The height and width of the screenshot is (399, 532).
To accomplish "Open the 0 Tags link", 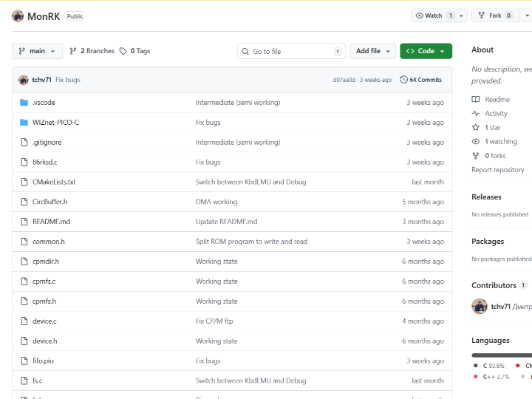I will pos(135,51).
